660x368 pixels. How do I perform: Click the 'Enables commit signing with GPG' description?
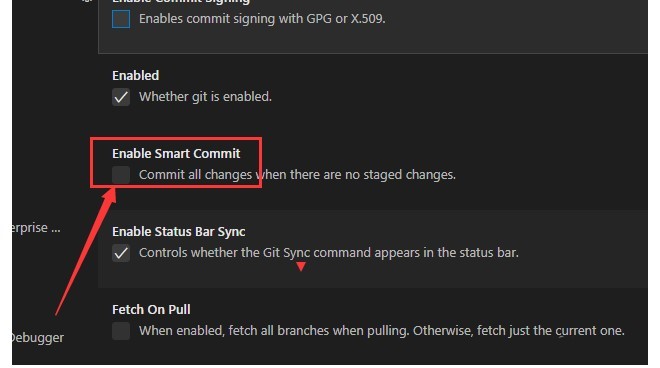click(262, 19)
